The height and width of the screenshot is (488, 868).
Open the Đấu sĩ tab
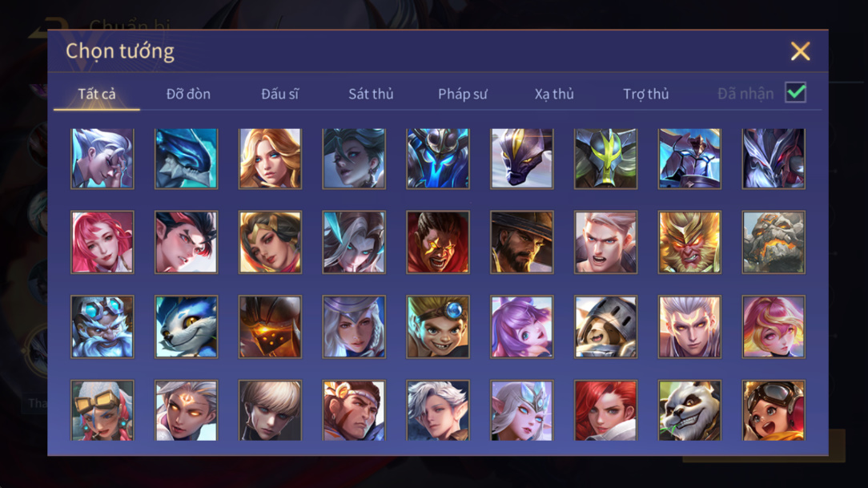click(279, 95)
